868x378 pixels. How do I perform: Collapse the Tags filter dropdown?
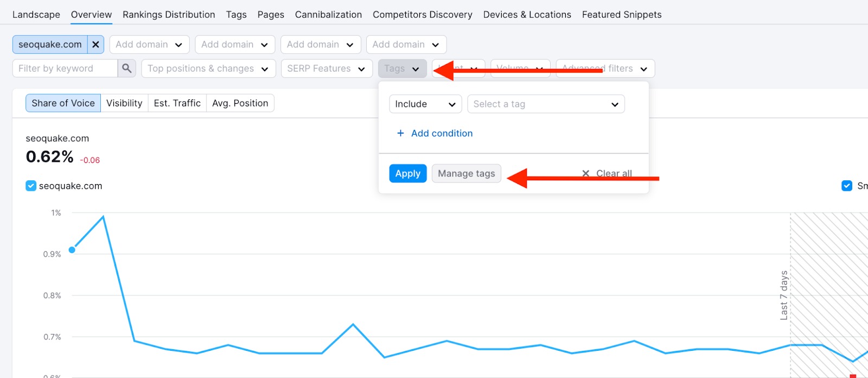click(403, 68)
